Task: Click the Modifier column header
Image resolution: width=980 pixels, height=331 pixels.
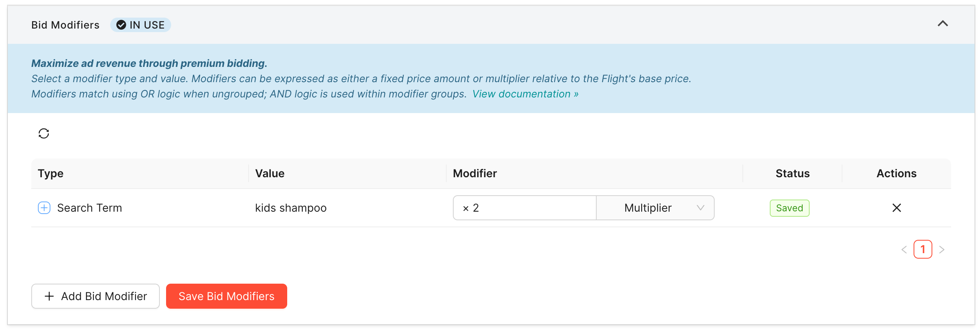Action: tap(475, 173)
